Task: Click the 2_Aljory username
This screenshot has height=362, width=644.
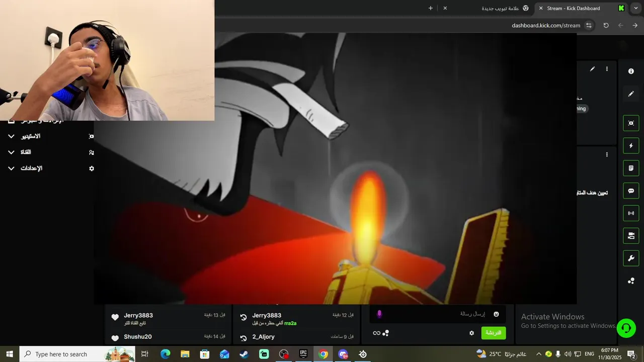Action: pyautogui.click(x=264, y=337)
